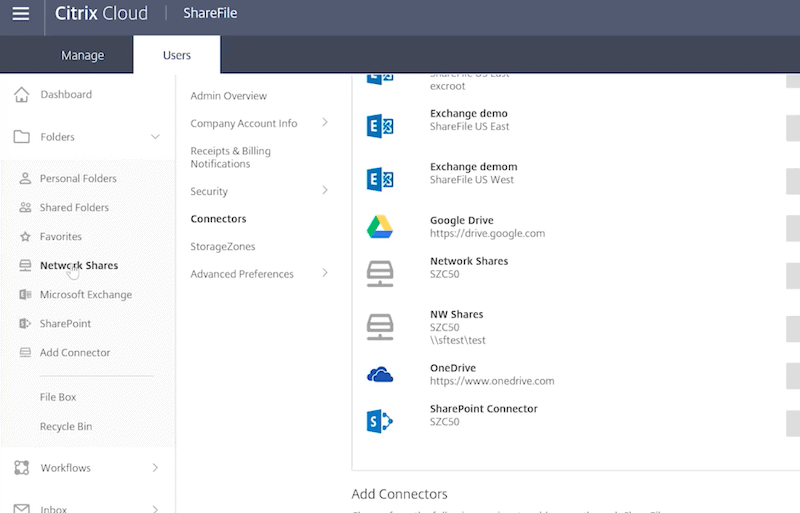Click the Folders folder icon
800x513 pixels.
point(21,137)
